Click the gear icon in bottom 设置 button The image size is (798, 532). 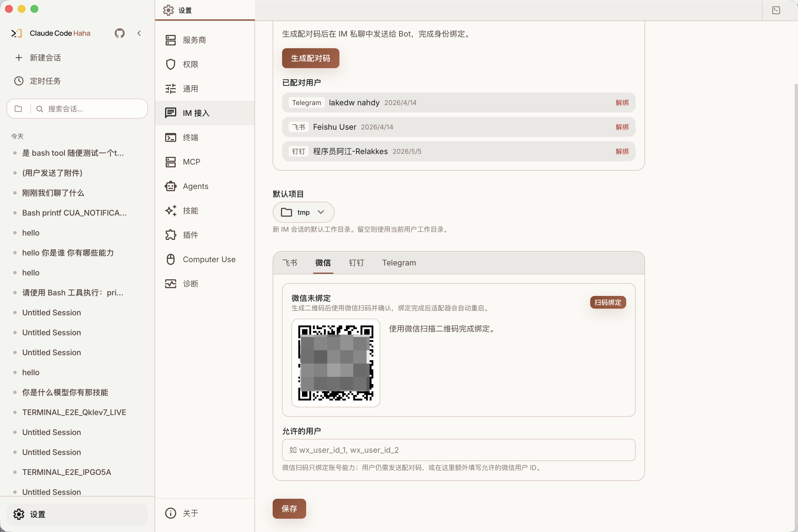click(x=19, y=514)
